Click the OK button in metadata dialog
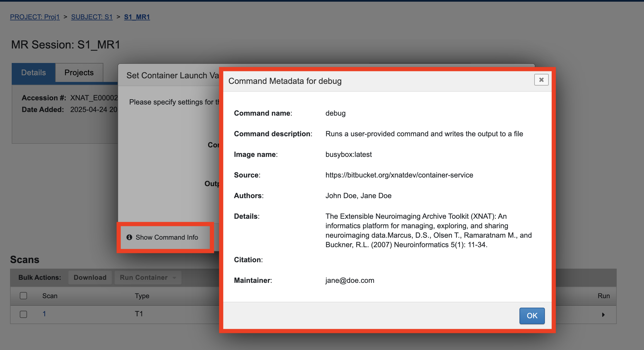The width and height of the screenshot is (644, 350). (x=532, y=315)
